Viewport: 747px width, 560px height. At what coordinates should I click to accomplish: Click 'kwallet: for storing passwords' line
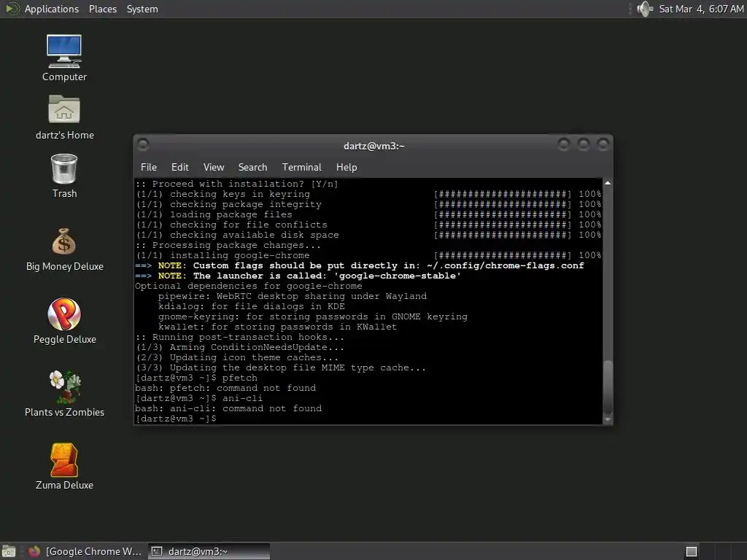click(277, 327)
